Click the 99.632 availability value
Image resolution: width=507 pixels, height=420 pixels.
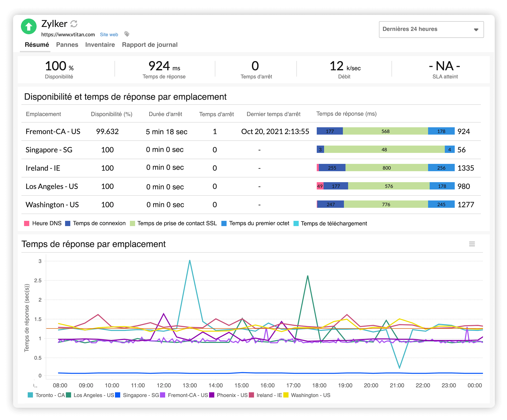coord(107,131)
